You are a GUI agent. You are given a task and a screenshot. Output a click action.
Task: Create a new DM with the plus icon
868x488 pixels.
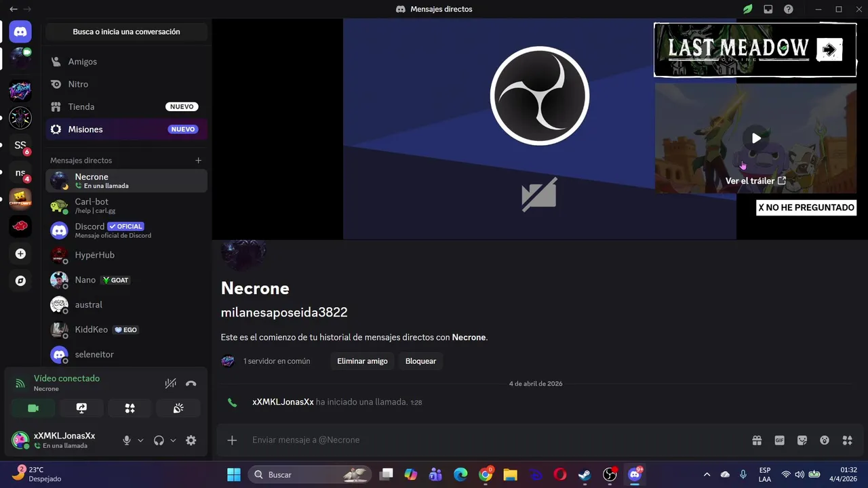198,161
